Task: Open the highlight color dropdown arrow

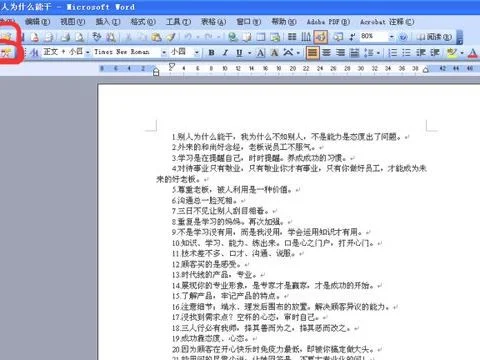Action: [462, 53]
